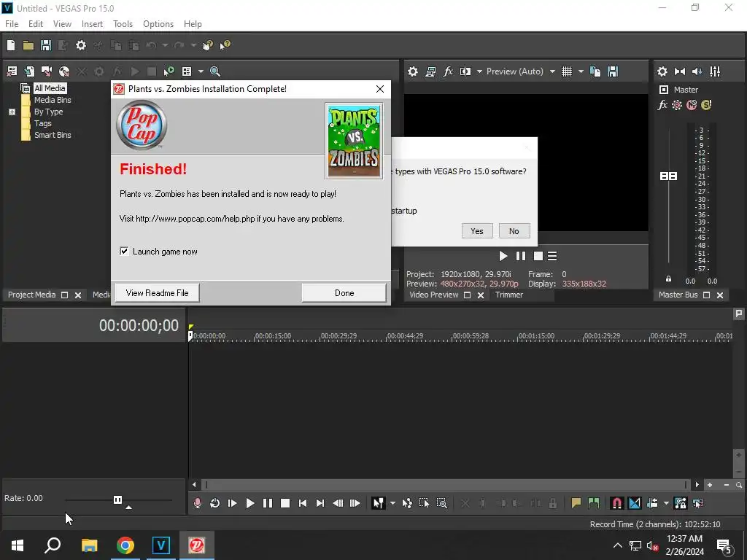The height and width of the screenshot is (560, 747).
Task: Expand the Overlays grid dropdown arrow
Action: click(581, 71)
